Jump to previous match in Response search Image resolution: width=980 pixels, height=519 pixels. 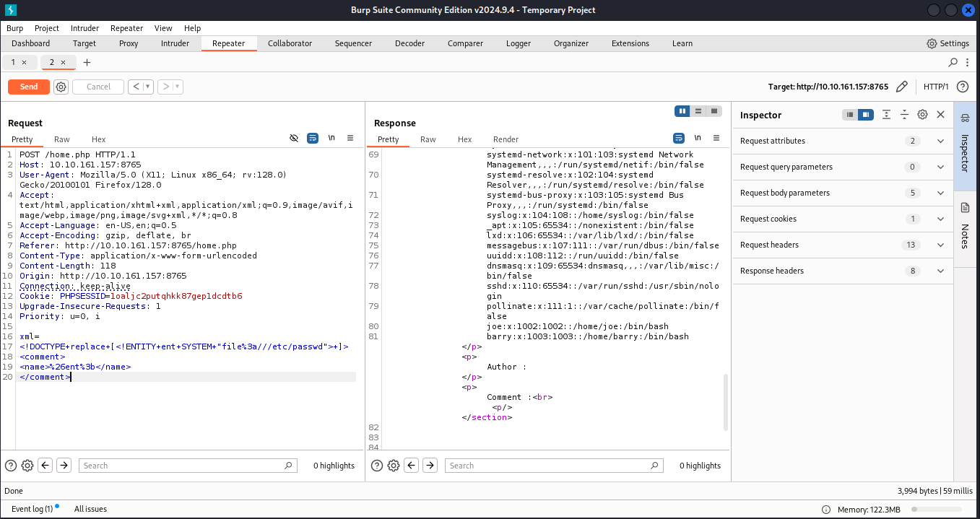point(412,466)
